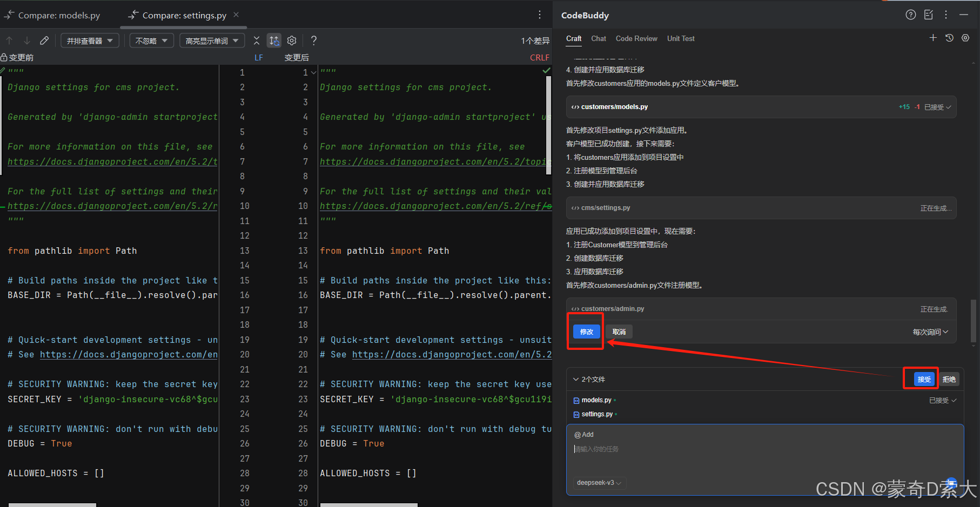The image size is (980, 507).
Task: Click 'ALLOWED_HOSTS = []' in right pane
Action: [x=368, y=473]
